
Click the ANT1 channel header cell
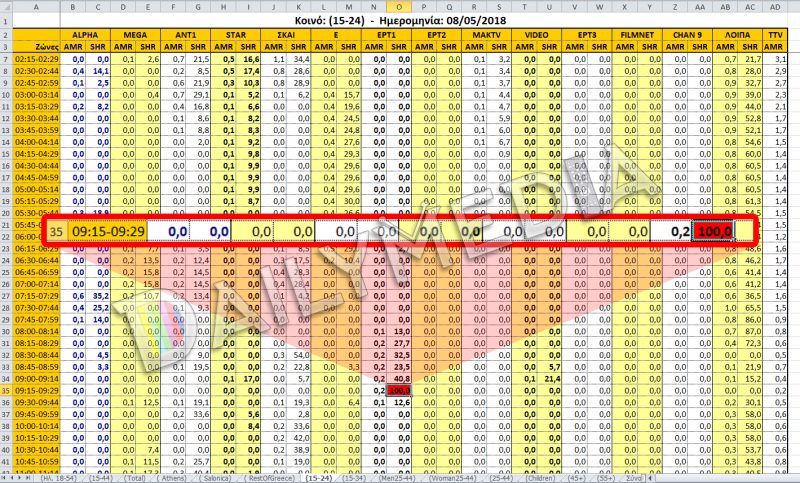(x=186, y=35)
